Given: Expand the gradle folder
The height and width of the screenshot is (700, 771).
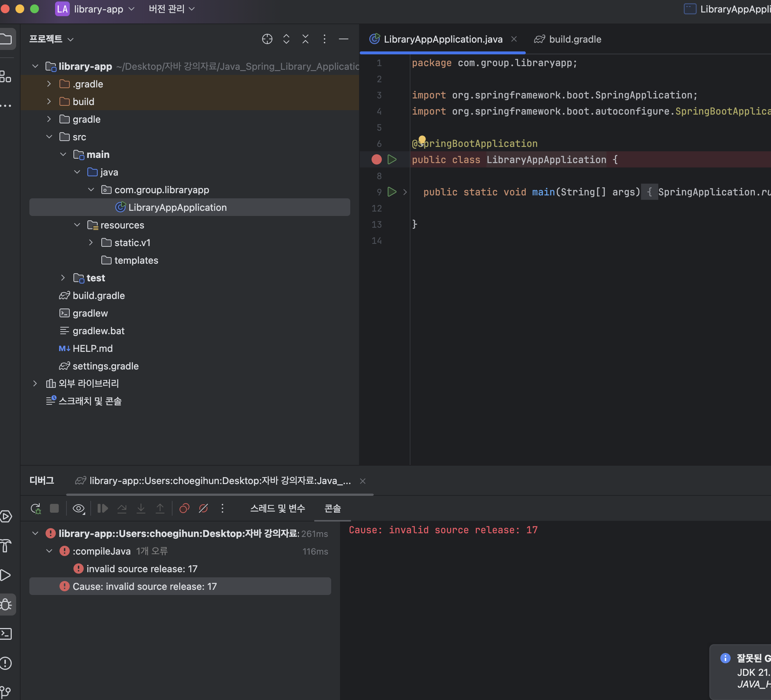Looking at the screenshot, I should tap(49, 119).
